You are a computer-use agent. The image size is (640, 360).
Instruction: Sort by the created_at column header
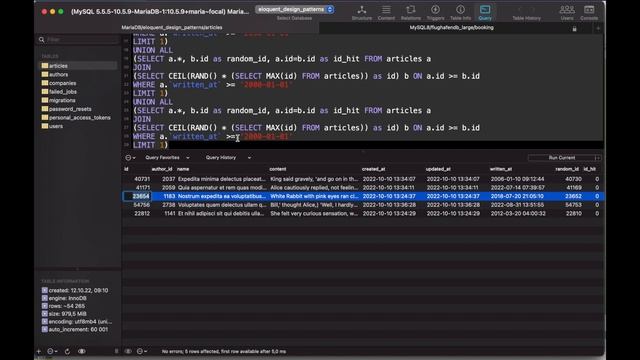pos(373,169)
